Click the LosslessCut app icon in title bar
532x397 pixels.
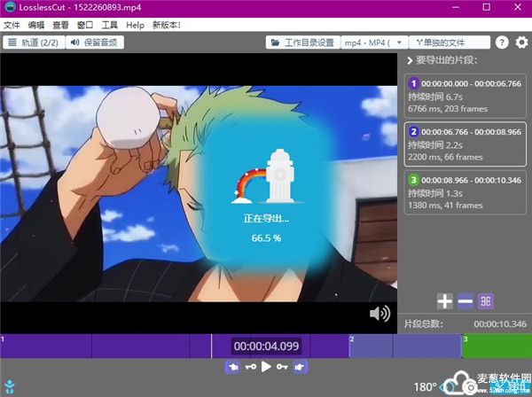pyautogui.click(x=10, y=7)
